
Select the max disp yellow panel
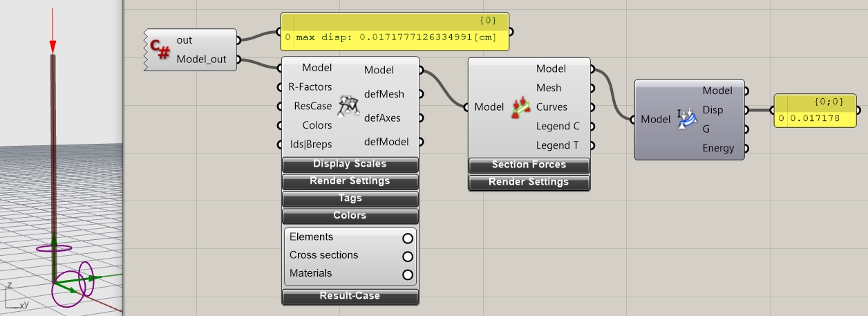pyautogui.click(x=395, y=37)
